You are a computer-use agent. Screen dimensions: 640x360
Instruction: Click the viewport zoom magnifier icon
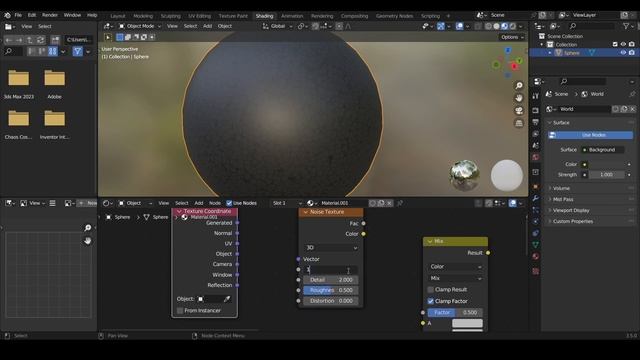[x=519, y=86]
